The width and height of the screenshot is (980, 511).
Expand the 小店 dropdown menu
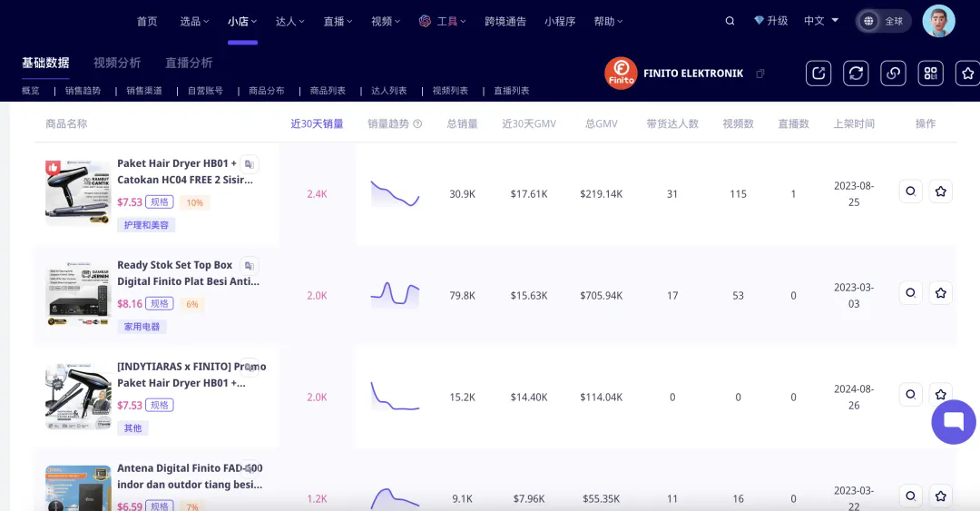(x=242, y=21)
